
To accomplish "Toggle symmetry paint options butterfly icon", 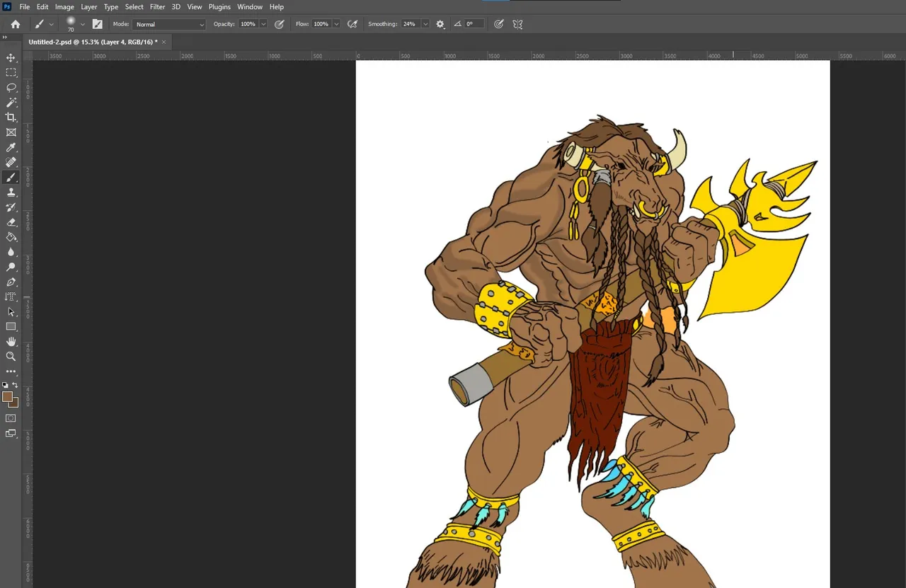I will [x=518, y=24].
